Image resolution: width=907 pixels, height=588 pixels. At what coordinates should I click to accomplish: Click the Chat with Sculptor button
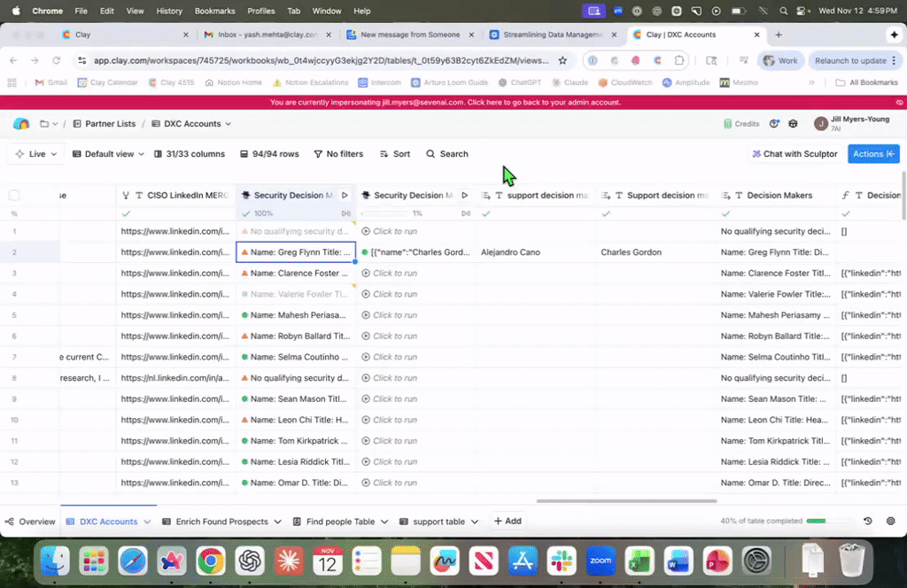[795, 154]
